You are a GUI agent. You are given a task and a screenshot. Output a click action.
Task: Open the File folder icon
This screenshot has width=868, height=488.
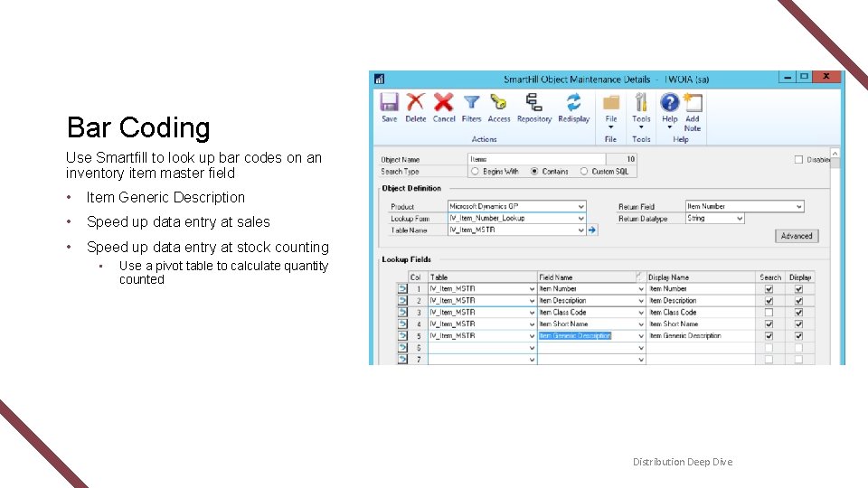coord(611,103)
